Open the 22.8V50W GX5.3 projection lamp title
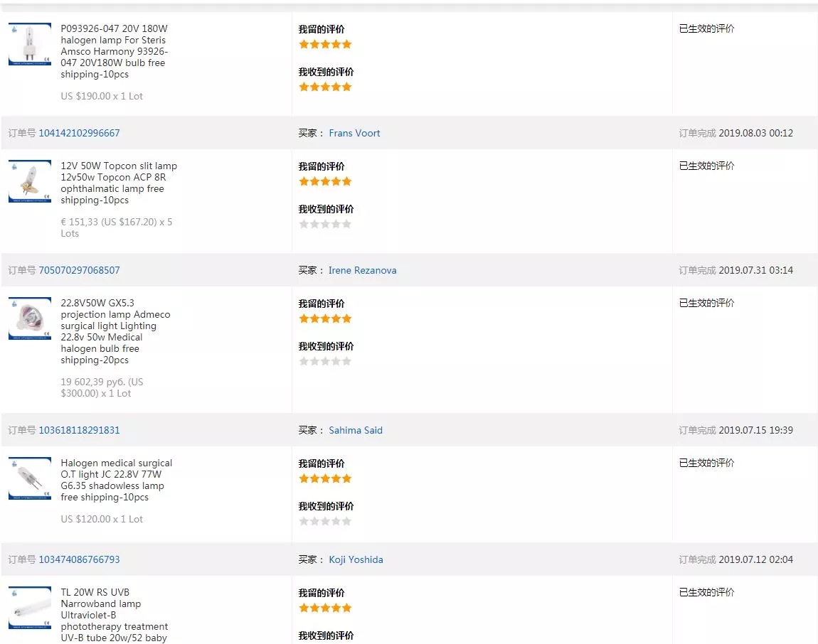This screenshot has width=818, height=644. pyautogui.click(x=115, y=331)
